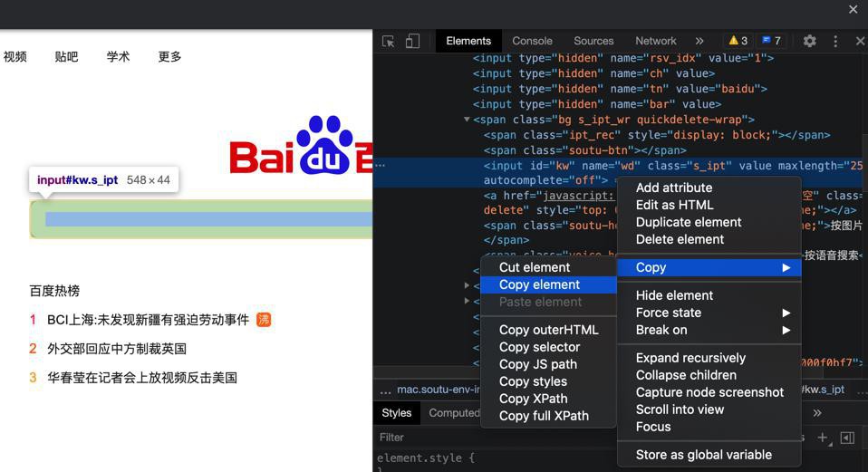The width and height of the screenshot is (868, 472).
Task: Click the messages count badge showing 7
Action: point(771,41)
